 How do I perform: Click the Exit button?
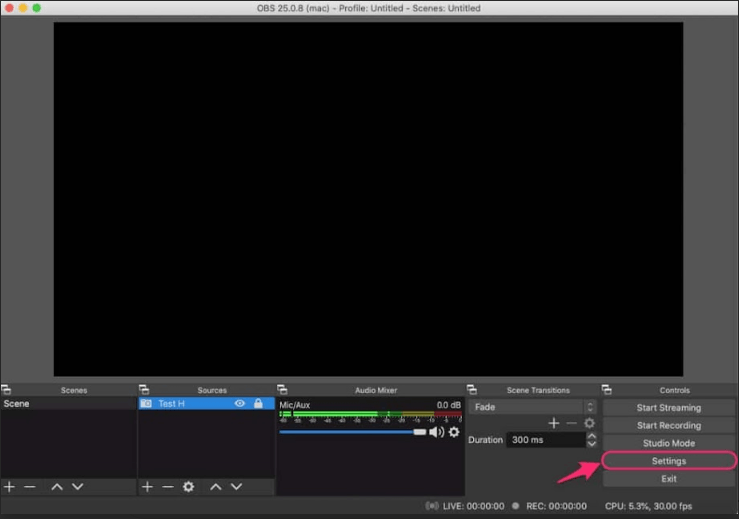669,479
